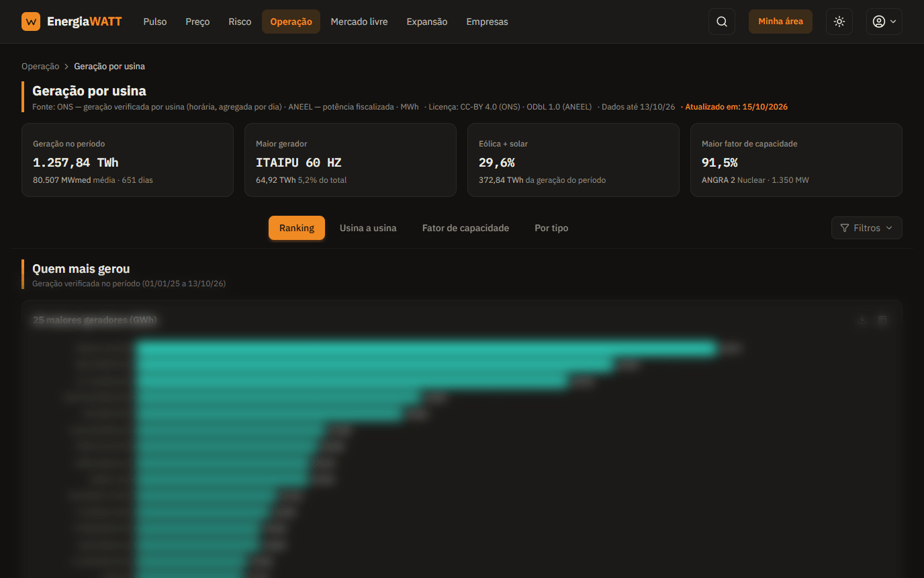Viewport: 924px width, 578px height.
Task: Go to the Empresas page
Action: click(x=487, y=22)
